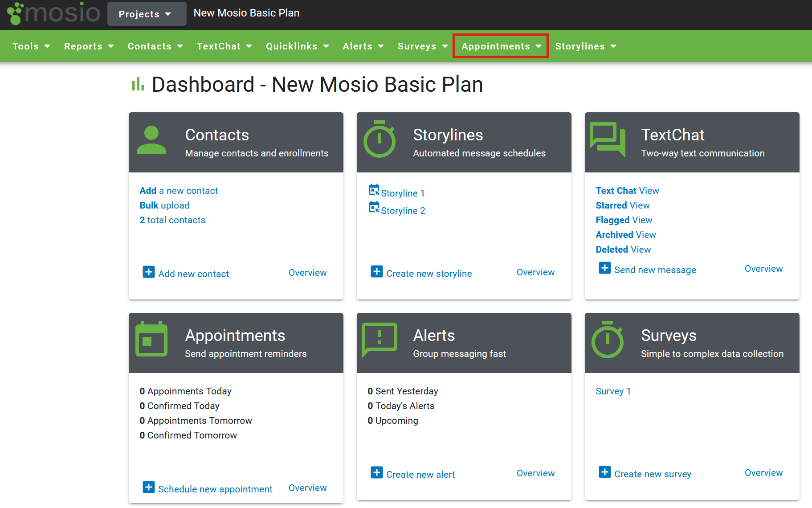The width and height of the screenshot is (812, 508).
Task: Click Create new storyline
Action: pos(429,274)
